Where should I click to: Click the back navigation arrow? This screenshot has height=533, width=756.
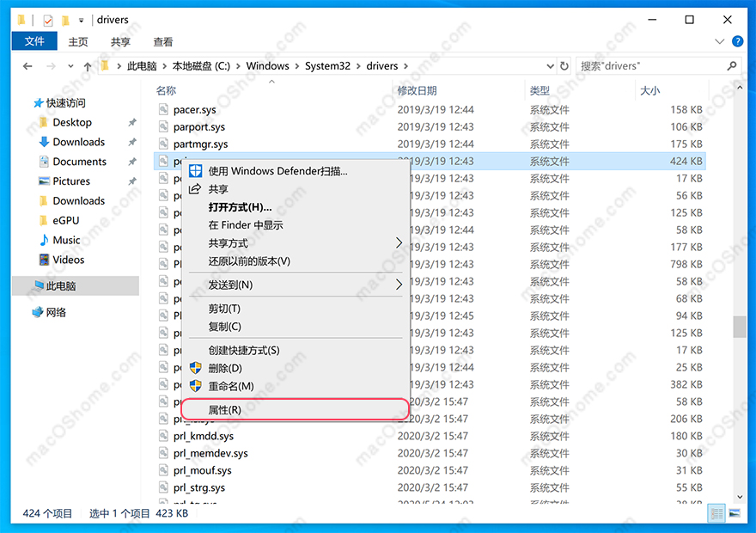click(27, 66)
